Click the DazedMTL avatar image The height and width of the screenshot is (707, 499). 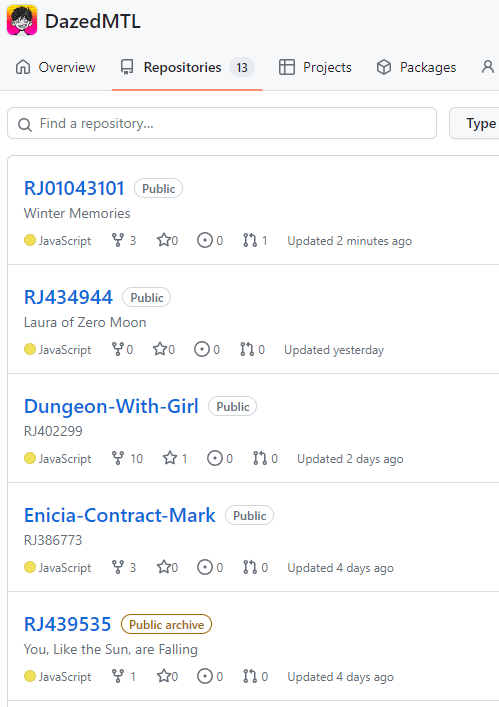(22, 21)
